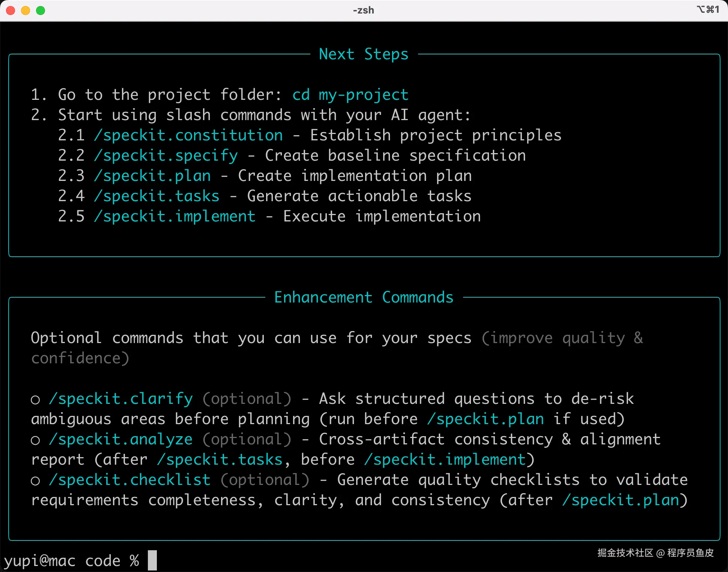
Task: Click the /speckit.constitution command text
Action: (x=188, y=135)
